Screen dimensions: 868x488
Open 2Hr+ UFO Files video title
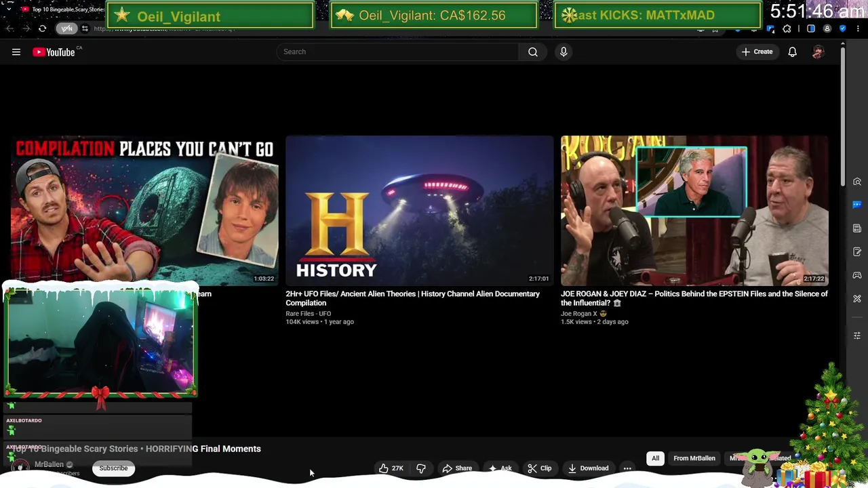pyautogui.click(x=412, y=298)
